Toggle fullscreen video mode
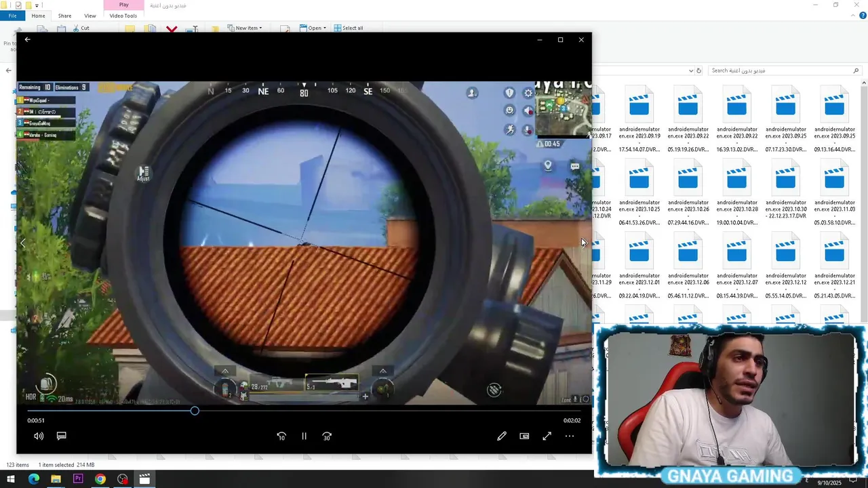The image size is (868, 488). (x=547, y=436)
